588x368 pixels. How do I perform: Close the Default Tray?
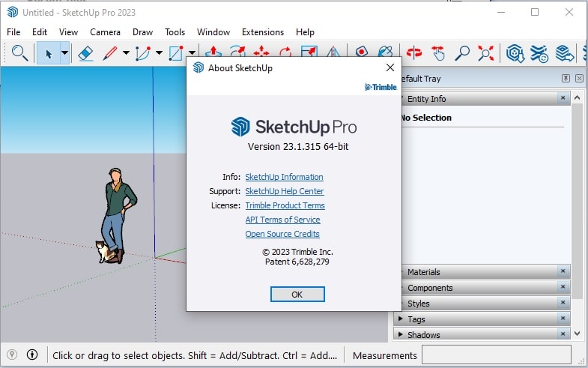pyautogui.click(x=579, y=78)
